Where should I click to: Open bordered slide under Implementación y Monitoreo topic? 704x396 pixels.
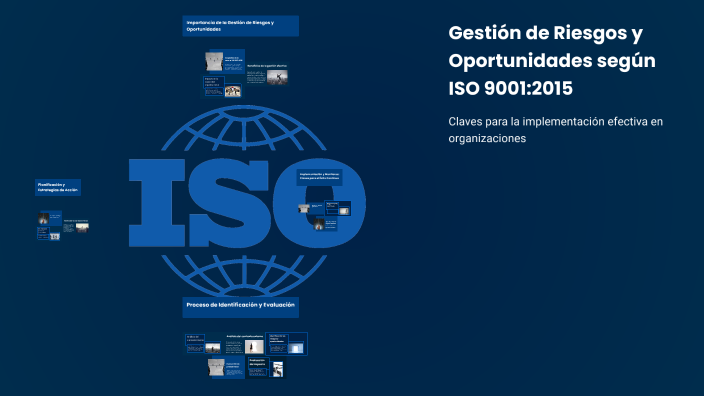pyautogui.click(x=338, y=208)
